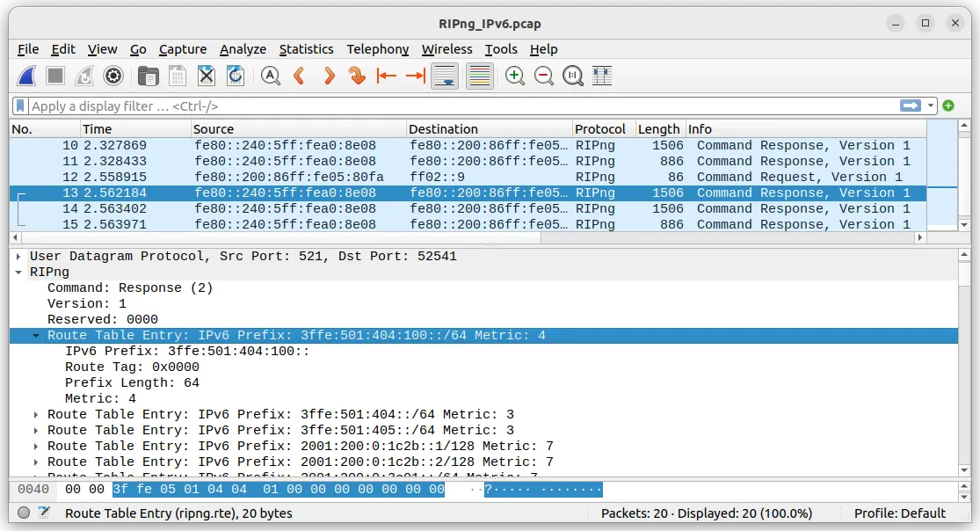This screenshot has height=531, width=980.
Task: Select packet 12 RIPng Command Request row
Action: [468, 177]
